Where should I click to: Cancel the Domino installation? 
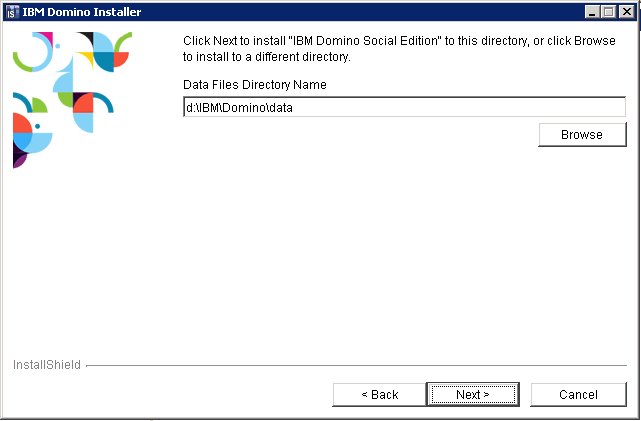pyautogui.click(x=578, y=394)
